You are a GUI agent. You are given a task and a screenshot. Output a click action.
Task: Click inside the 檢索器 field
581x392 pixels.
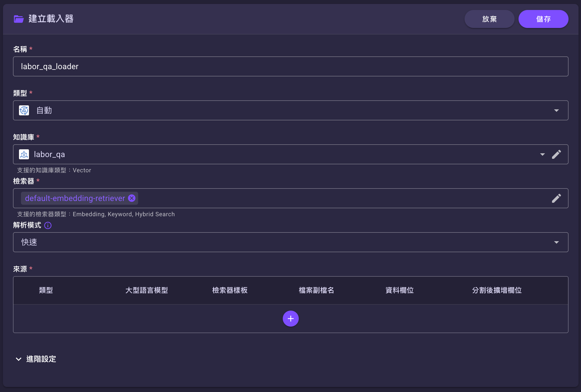(x=290, y=198)
